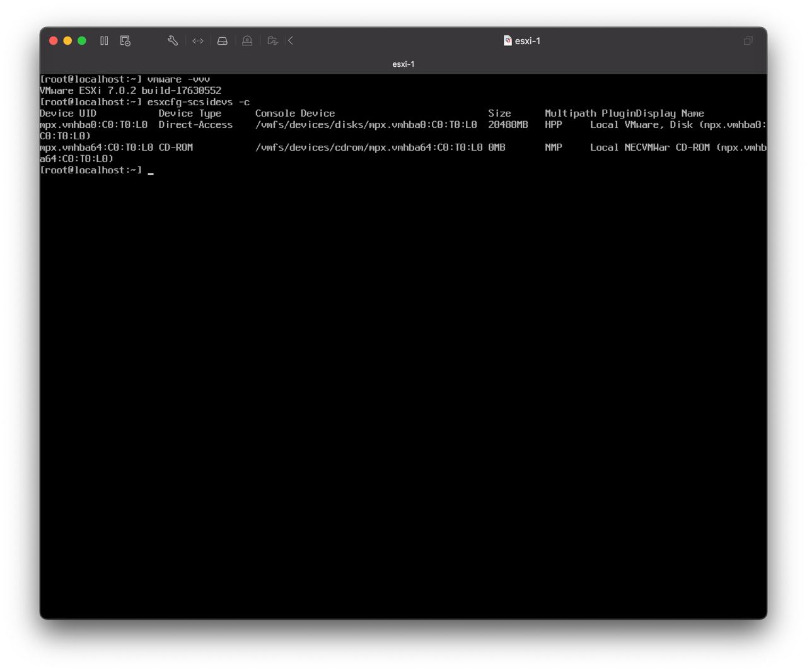807x672 pixels.
Task: Click 'Local VMware, Disk' display name
Action: click(x=641, y=125)
